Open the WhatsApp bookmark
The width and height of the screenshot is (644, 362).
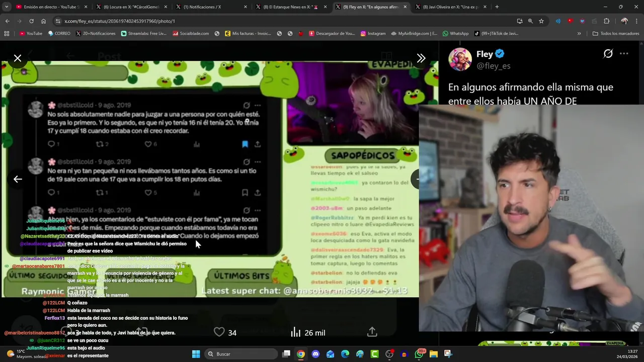pyautogui.click(x=455, y=34)
